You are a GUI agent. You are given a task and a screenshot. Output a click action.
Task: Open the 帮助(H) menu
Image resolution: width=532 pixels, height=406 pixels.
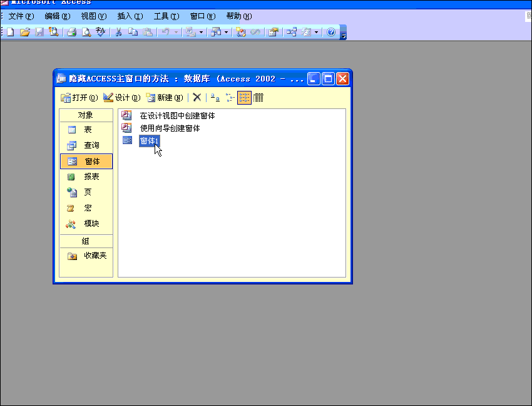[239, 16]
